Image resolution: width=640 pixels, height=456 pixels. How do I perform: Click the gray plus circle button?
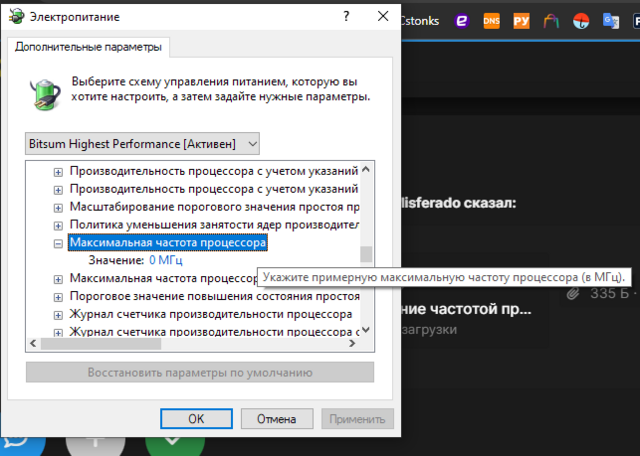click(x=95, y=444)
